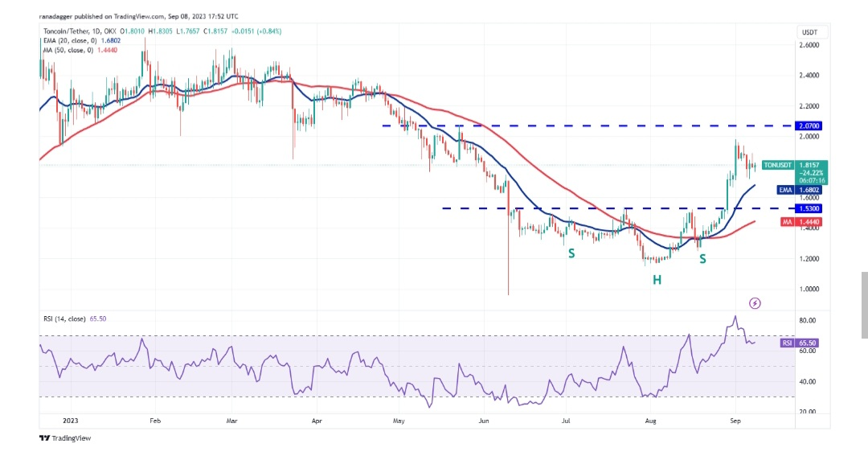Click the 2023 date axis label

pos(70,421)
